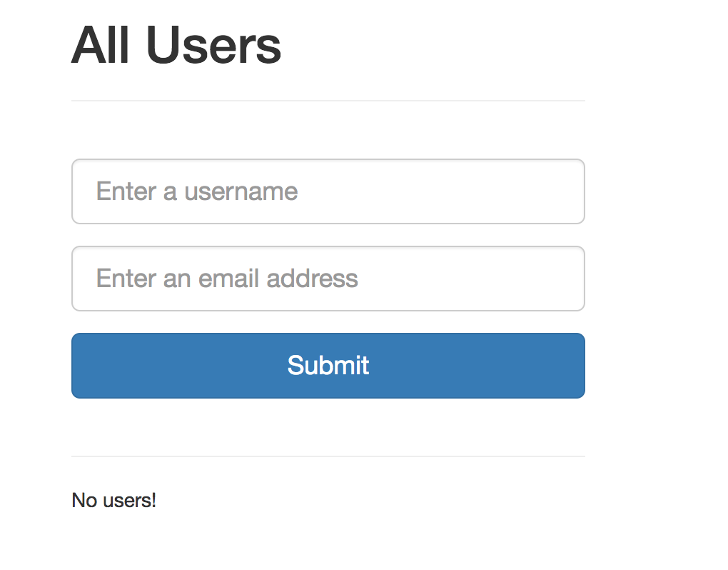Image resolution: width=728 pixels, height=570 pixels.
Task: Select the 'Enter a username' placeholder text
Action: pyautogui.click(x=197, y=191)
